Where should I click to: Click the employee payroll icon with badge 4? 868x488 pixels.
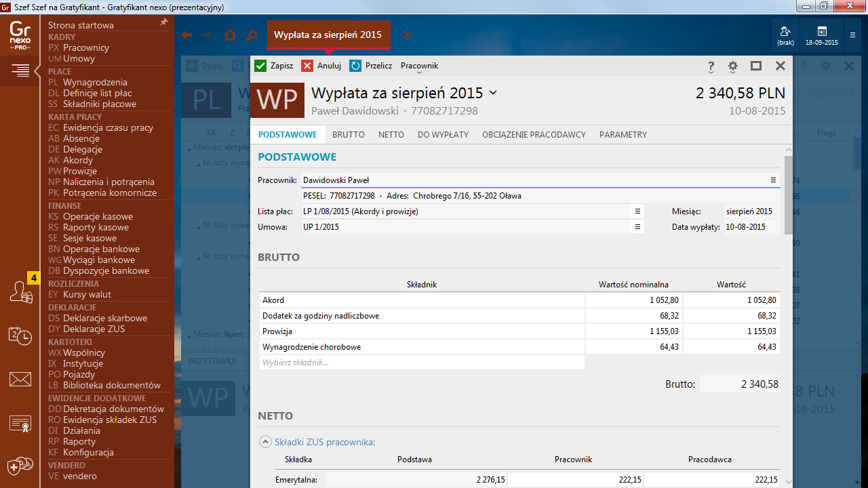coord(20,291)
